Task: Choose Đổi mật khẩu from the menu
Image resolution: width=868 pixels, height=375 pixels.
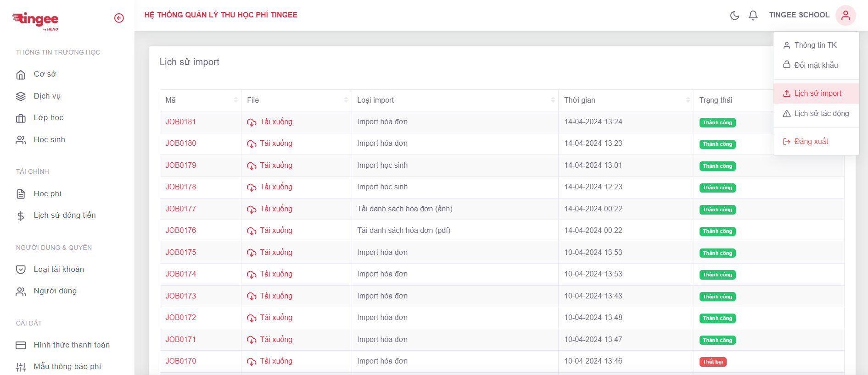Action: point(816,66)
